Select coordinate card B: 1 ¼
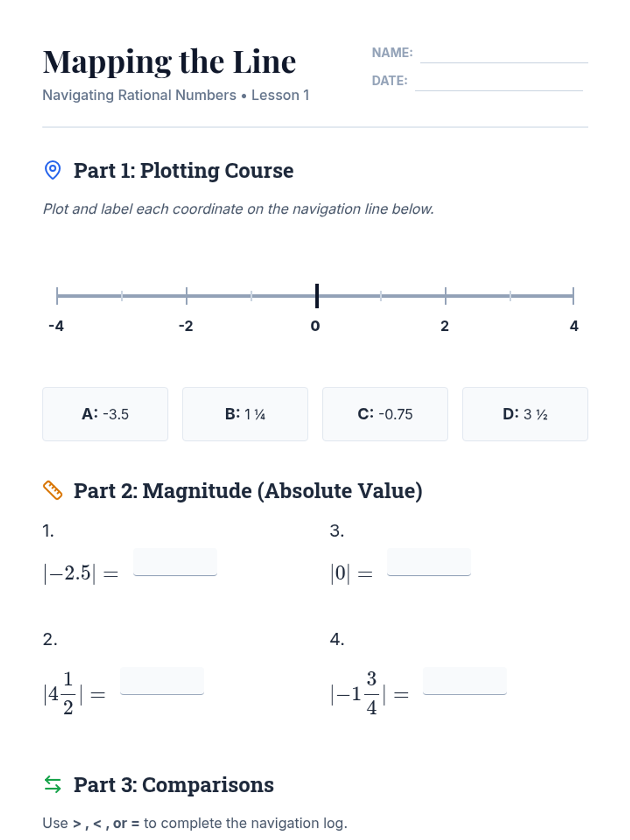Viewport: 630px width, 840px height. pyautogui.click(x=245, y=414)
